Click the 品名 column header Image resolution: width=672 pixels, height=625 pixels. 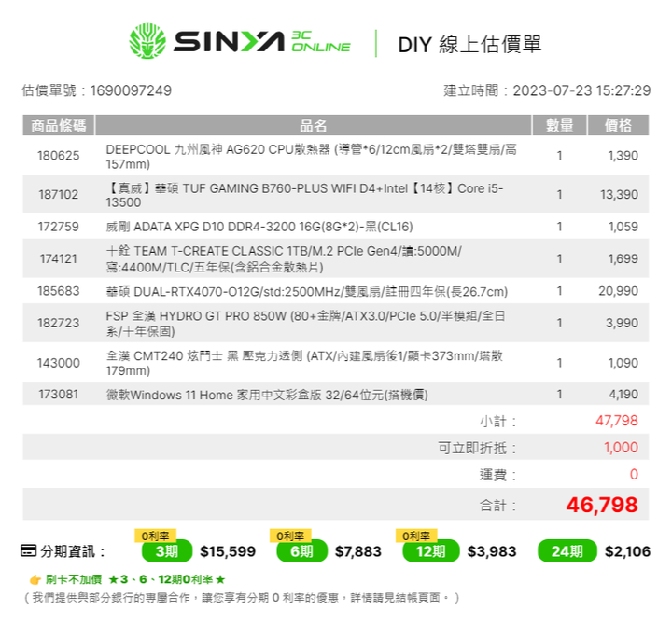[314, 125]
